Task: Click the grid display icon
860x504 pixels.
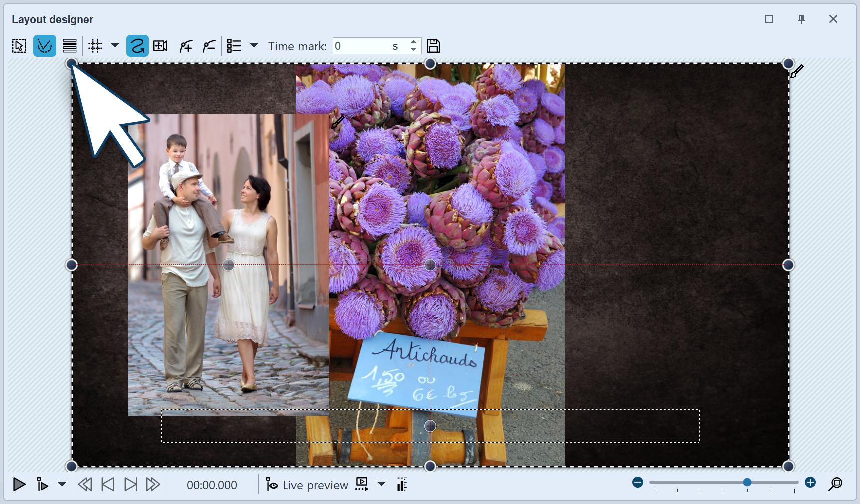Action: pyautogui.click(x=95, y=45)
